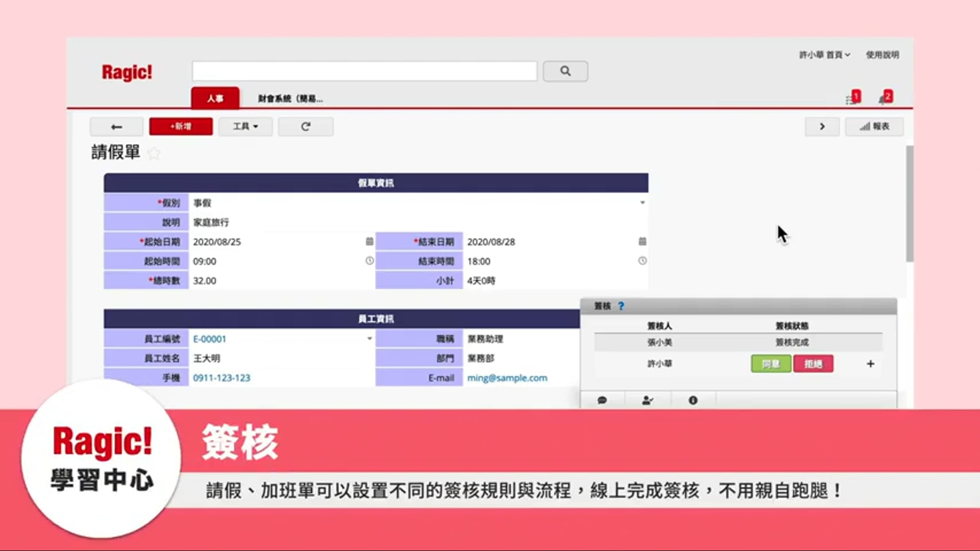
Task: Click the 簽核完成 status text
Action: click(792, 342)
